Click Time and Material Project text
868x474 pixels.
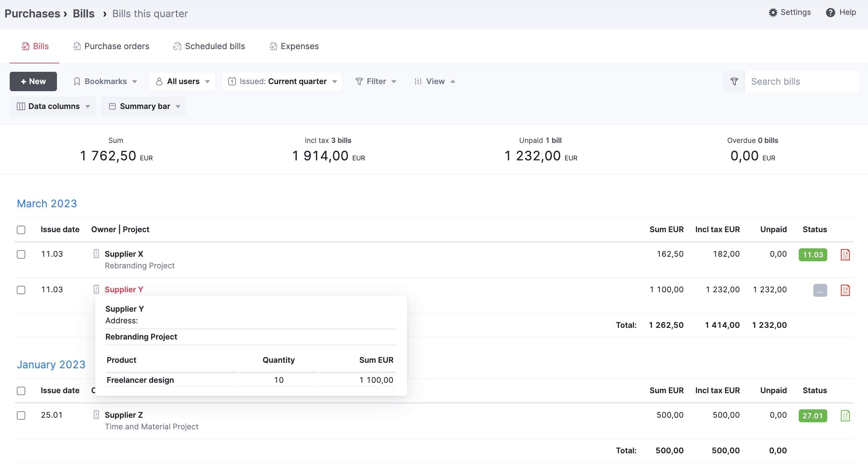[152, 426]
